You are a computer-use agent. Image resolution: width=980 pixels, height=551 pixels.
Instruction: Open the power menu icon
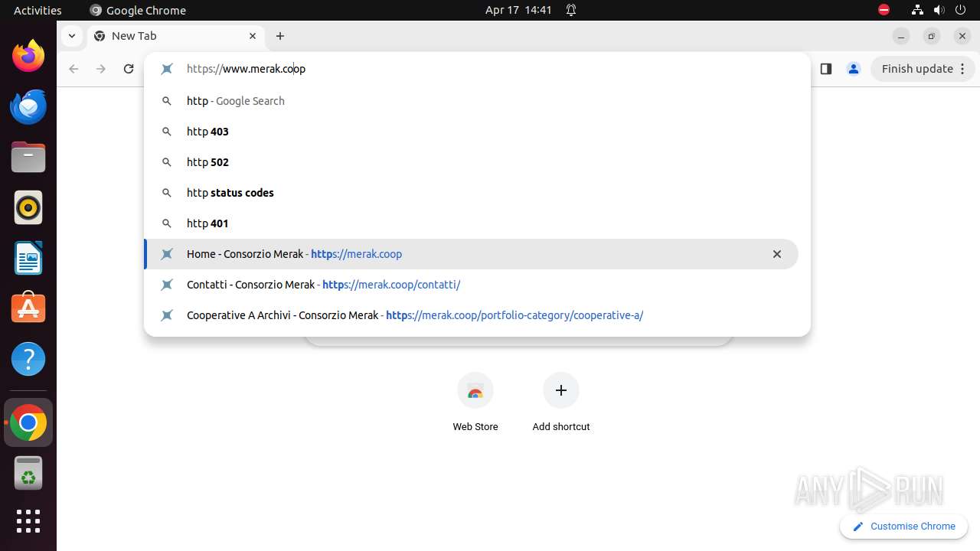coord(961,10)
